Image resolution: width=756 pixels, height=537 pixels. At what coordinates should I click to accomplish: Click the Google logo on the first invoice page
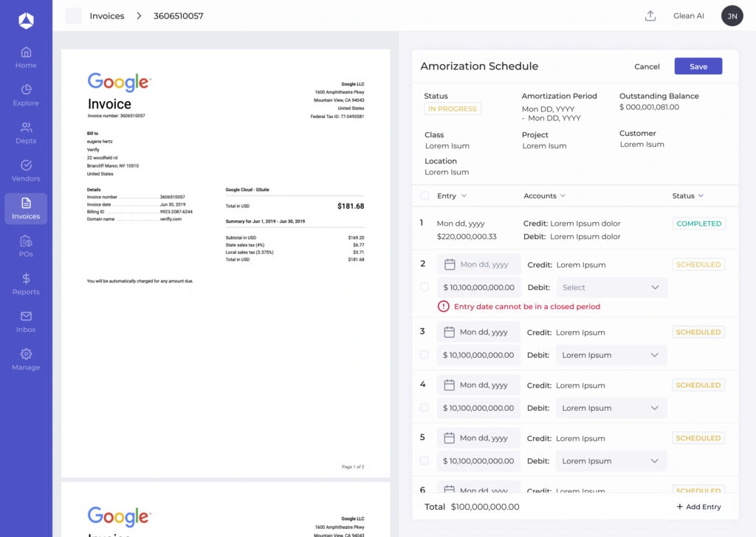coord(119,83)
